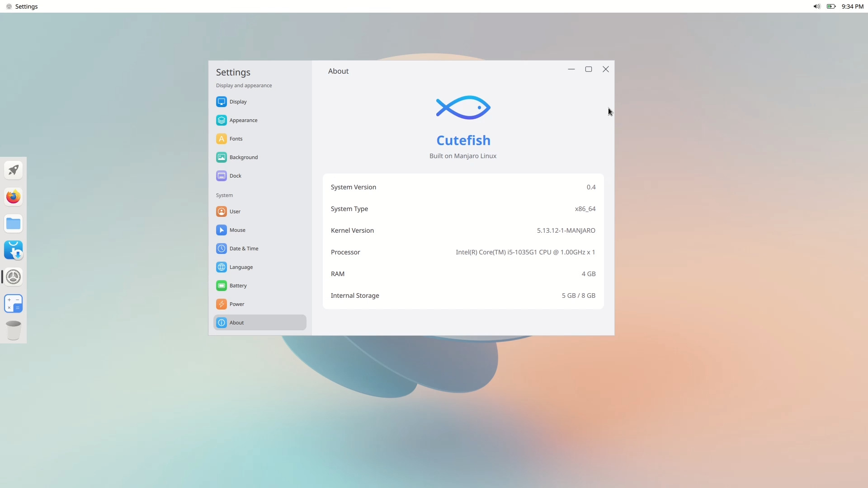868x488 pixels.
Task: Open the calculator from the dock
Action: (13, 304)
